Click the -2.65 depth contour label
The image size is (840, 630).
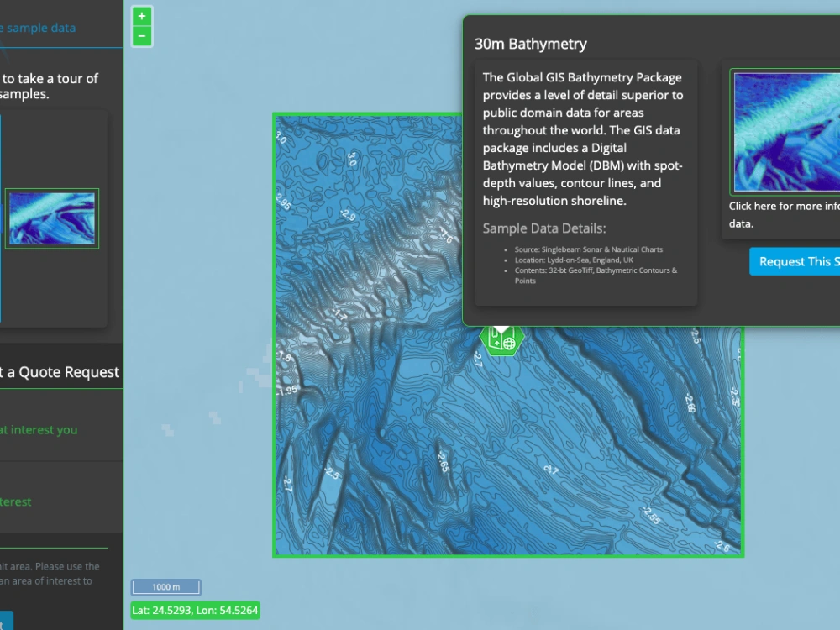pos(443,461)
